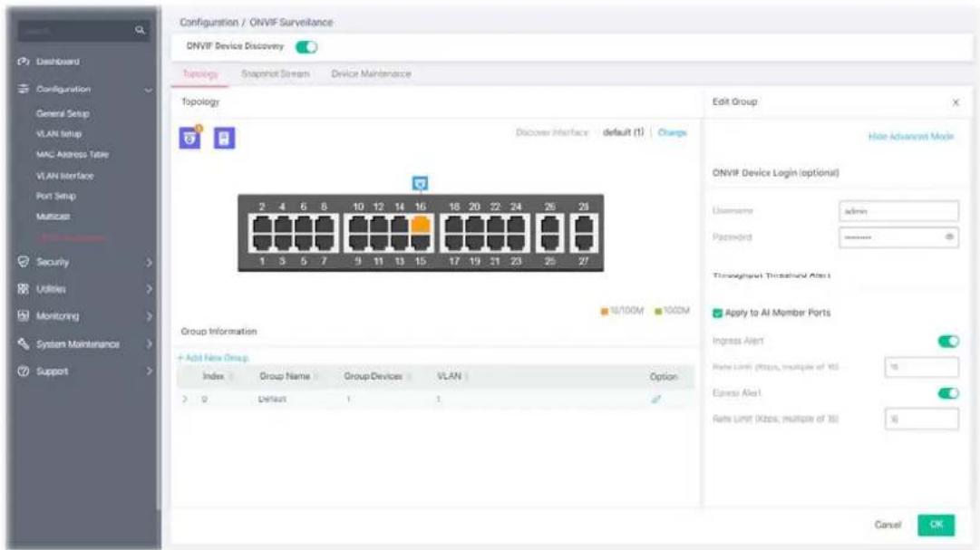Click the Monitoring chart icon
The height and width of the screenshot is (550, 980).
point(24,315)
